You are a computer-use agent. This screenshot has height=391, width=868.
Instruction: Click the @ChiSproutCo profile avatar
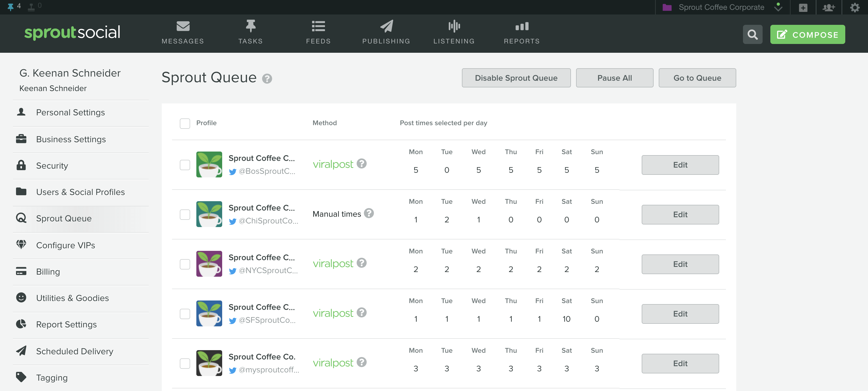[x=209, y=214]
